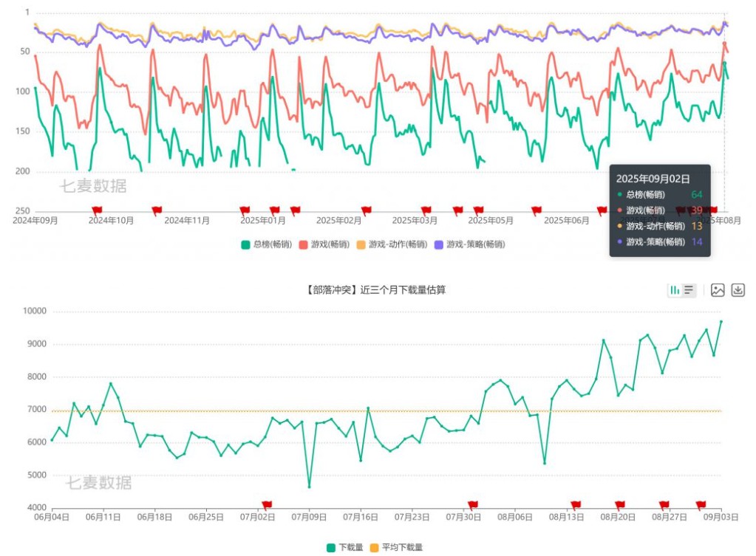Hide the 游戏-策略(畅销) legend series
The width and height of the screenshot is (756, 556).
tap(469, 244)
